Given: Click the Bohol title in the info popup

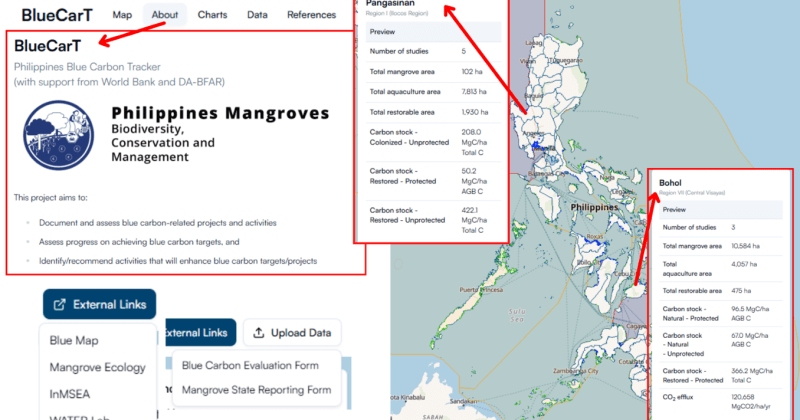Looking at the screenshot, I should click(670, 183).
